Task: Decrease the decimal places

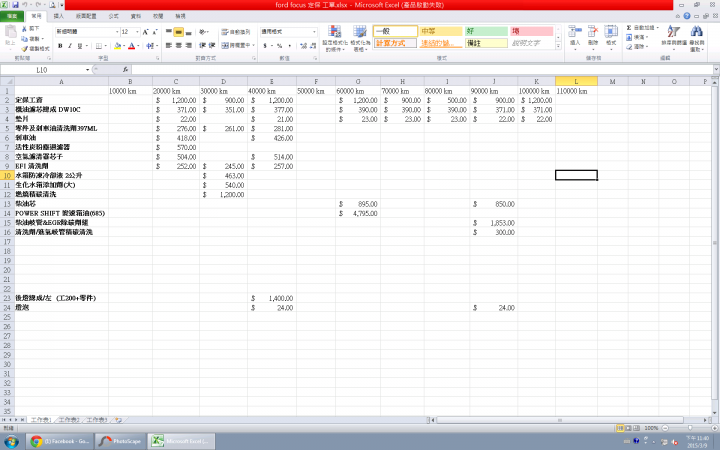Action: click(313, 45)
